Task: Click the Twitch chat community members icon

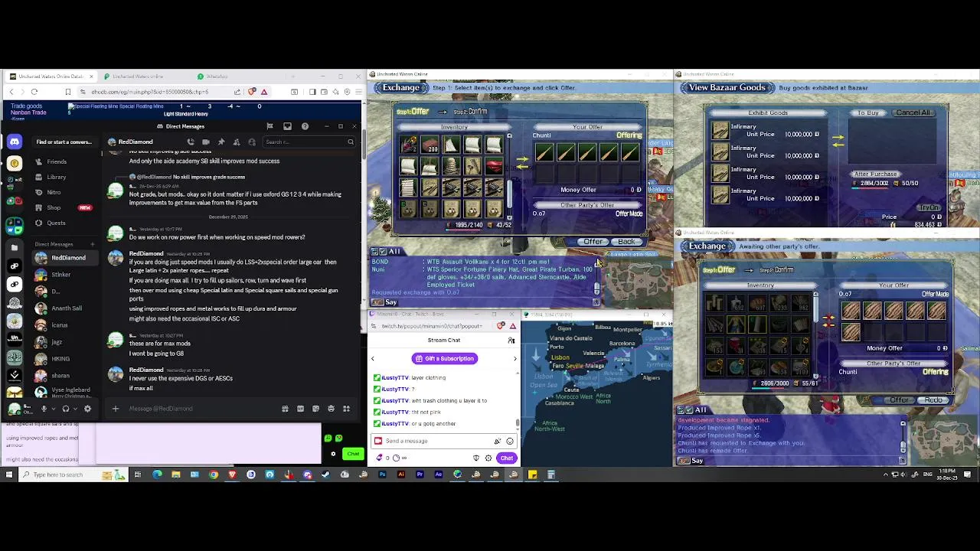Action: pos(511,341)
